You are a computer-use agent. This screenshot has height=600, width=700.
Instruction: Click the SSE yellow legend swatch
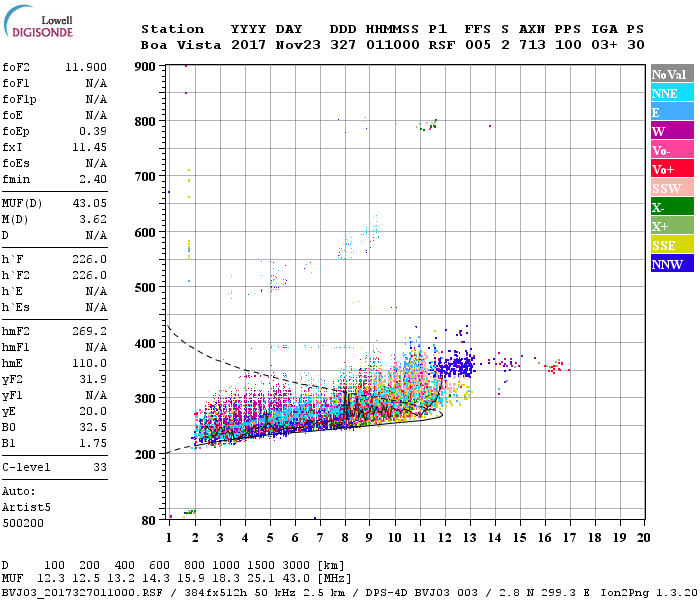(x=672, y=244)
